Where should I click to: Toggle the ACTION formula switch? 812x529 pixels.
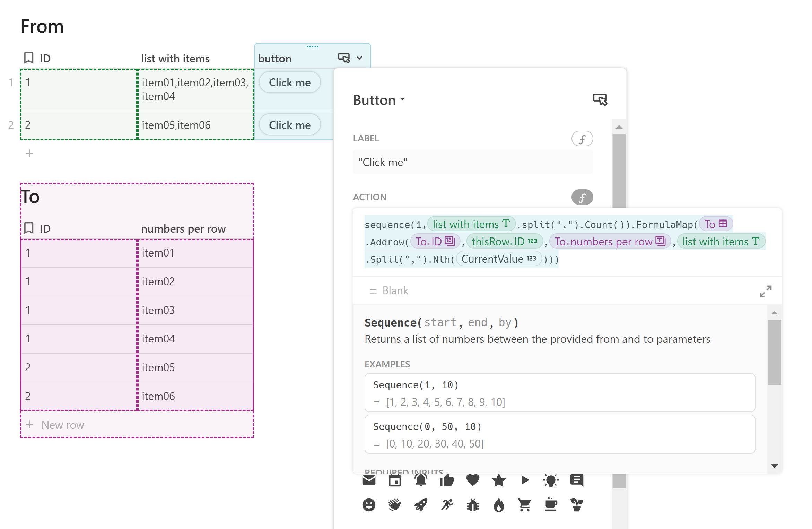click(x=582, y=197)
